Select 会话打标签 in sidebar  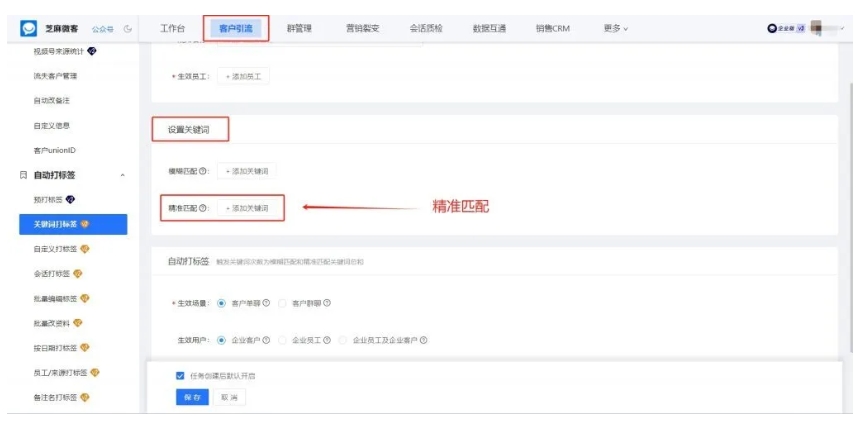(52, 274)
